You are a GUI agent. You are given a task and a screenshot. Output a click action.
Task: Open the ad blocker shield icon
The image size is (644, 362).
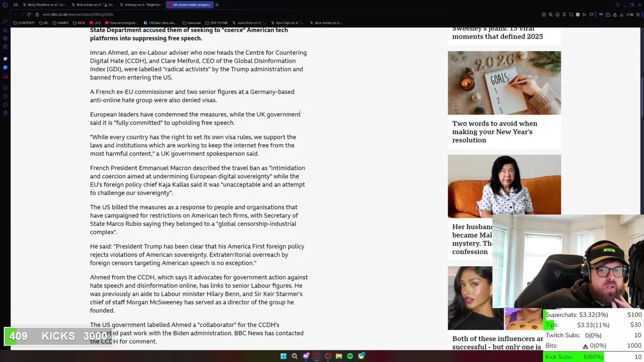(x=578, y=15)
